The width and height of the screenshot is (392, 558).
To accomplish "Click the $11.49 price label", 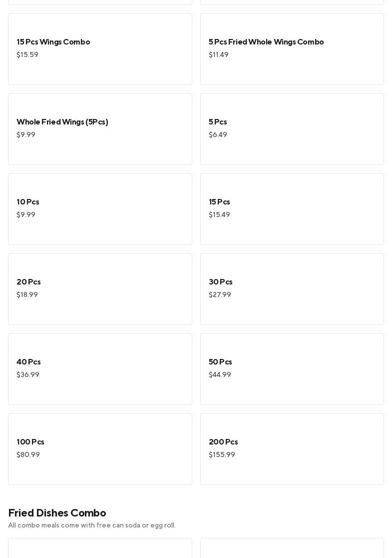I will click(x=219, y=55).
